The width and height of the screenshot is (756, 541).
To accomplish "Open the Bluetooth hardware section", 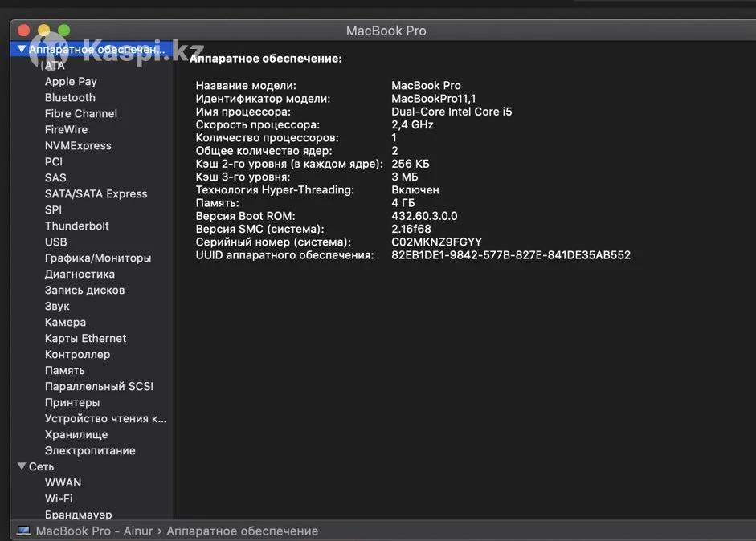I will tap(70, 97).
